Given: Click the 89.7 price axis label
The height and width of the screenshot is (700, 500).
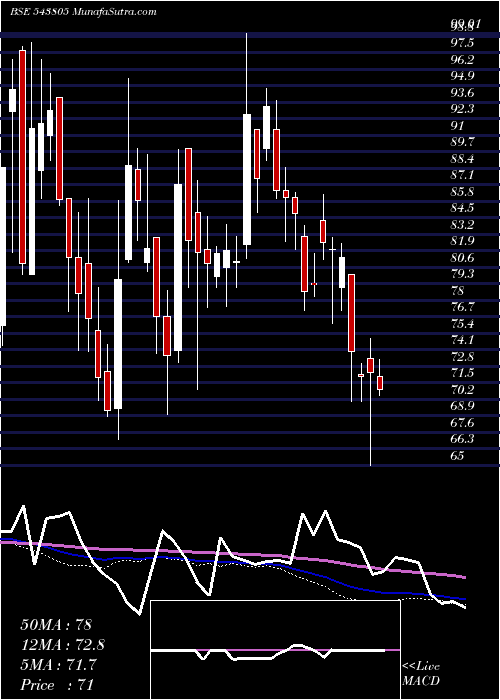Looking at the screenshot, I should point(462,142).
